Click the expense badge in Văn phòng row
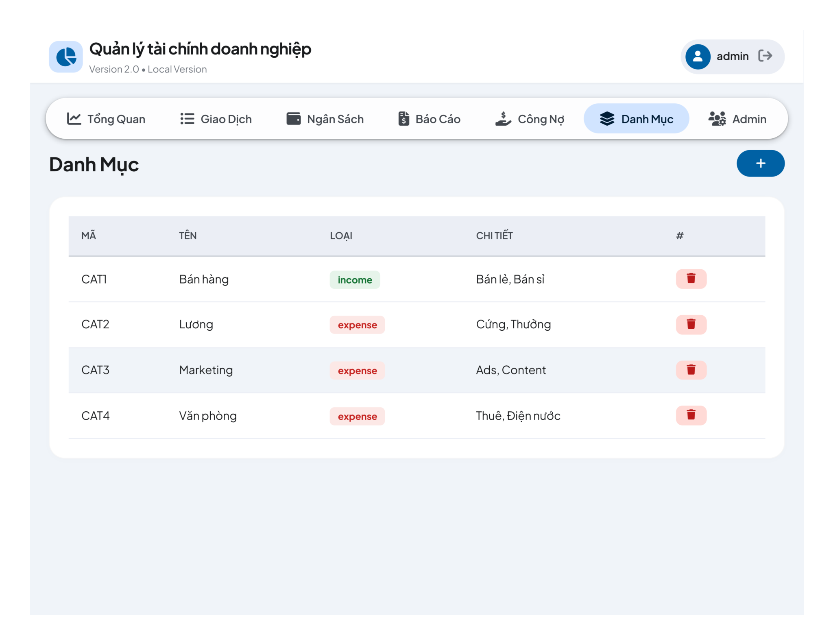 tap(357, 416)
